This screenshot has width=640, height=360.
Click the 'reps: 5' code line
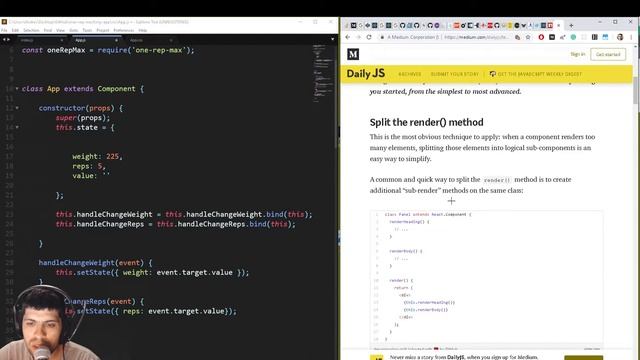89,166
